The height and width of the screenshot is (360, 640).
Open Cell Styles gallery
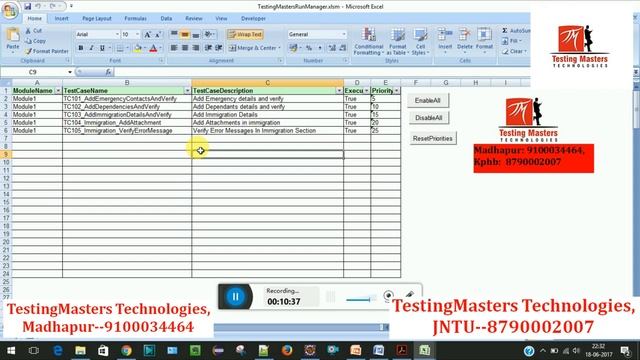click(420, 41)
